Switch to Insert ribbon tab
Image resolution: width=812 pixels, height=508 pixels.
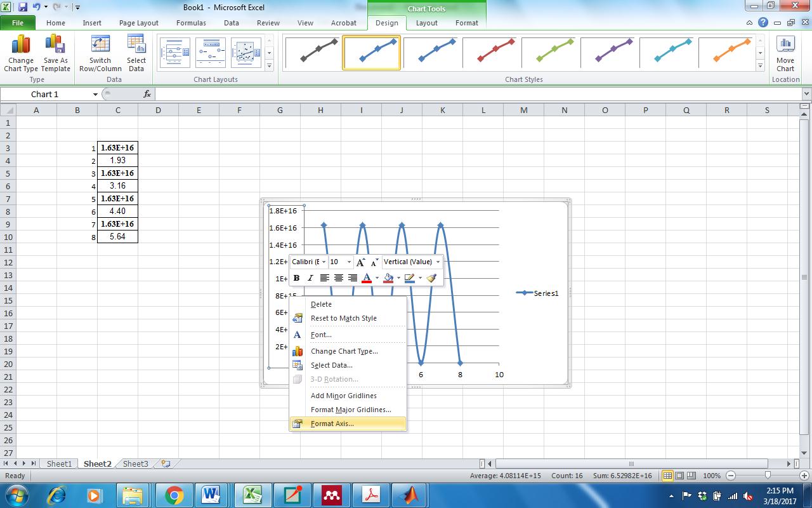[92, 23]
